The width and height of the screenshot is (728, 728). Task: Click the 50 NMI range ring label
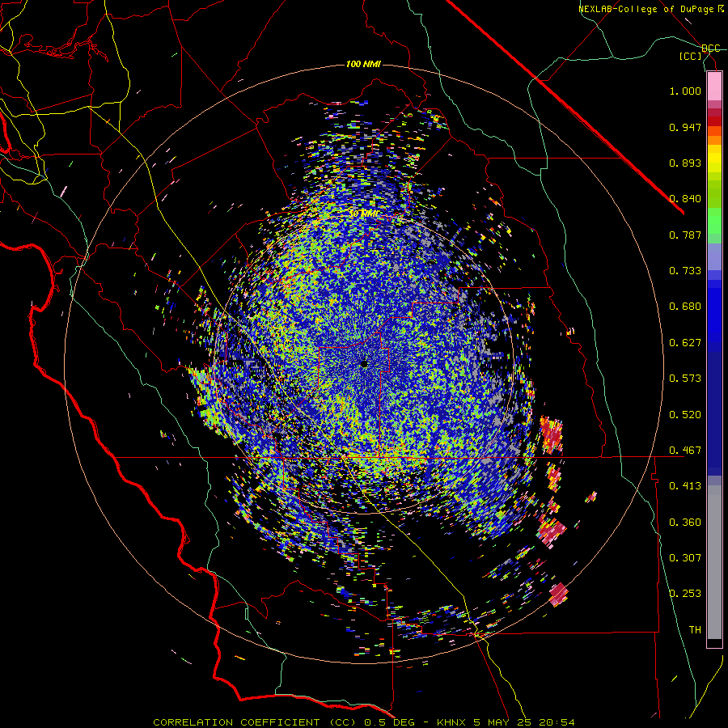coord(363,214)
